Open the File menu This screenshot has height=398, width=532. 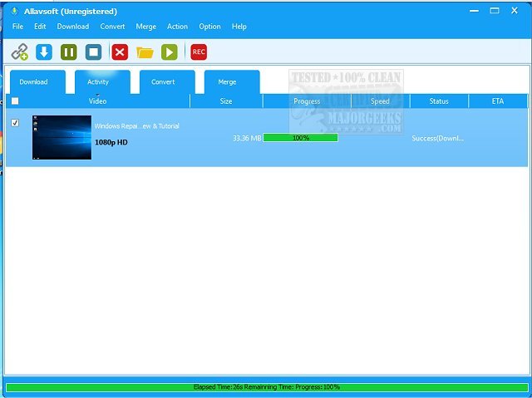point(17,27)
